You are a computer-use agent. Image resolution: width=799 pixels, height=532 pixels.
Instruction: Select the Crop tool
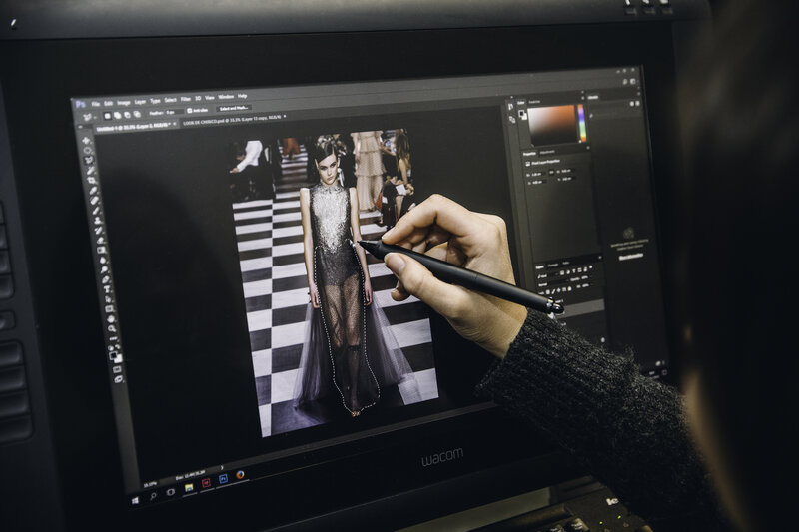click(x=91, y=180)
